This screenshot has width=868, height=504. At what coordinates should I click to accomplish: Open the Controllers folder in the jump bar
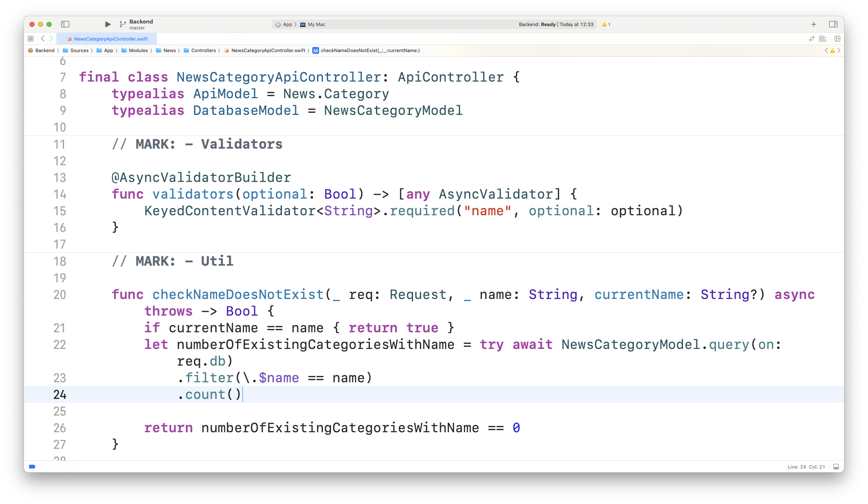coord(204,50)
